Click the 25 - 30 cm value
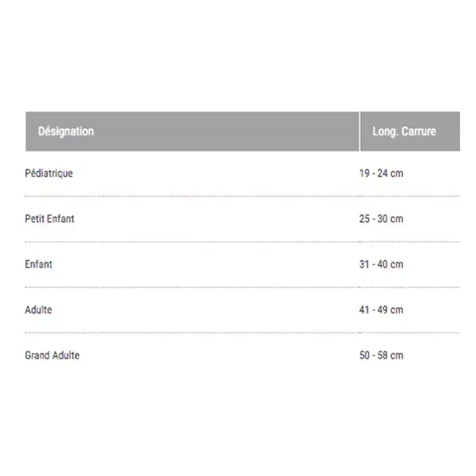 [x=382, y=219]
